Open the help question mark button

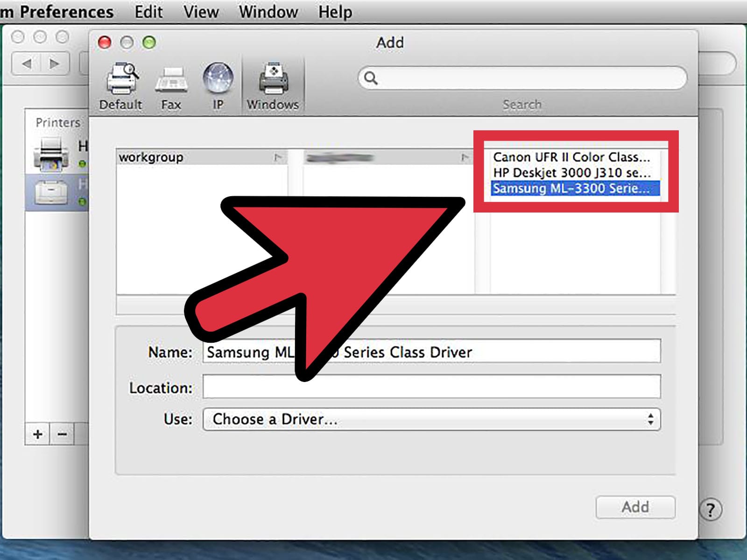[711, 510]
